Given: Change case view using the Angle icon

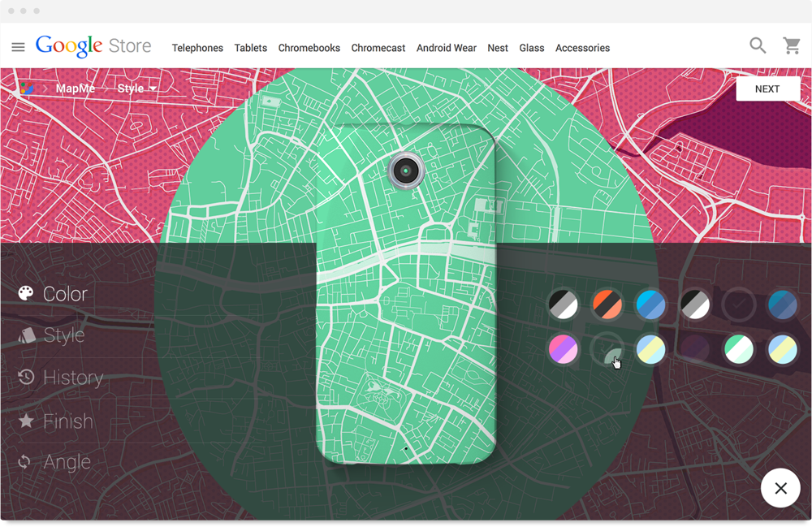Looking at the screenshot, I should (24, 461).
